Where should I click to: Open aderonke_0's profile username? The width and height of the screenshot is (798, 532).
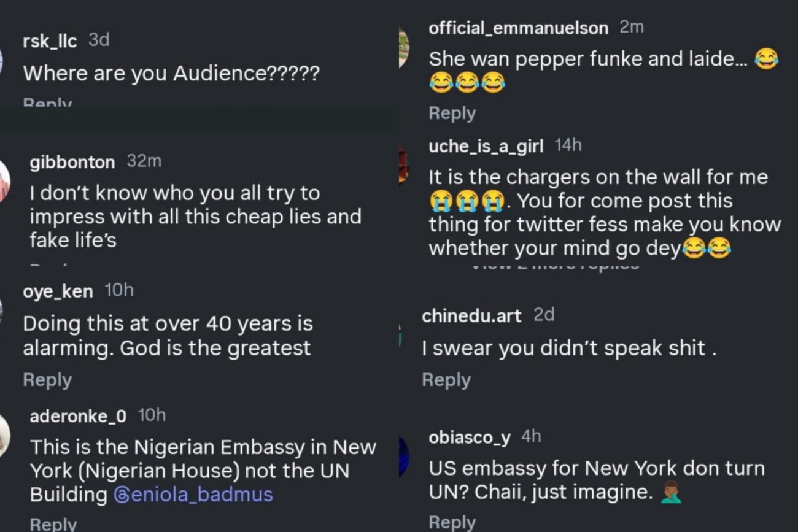click(x=78, y=416)
